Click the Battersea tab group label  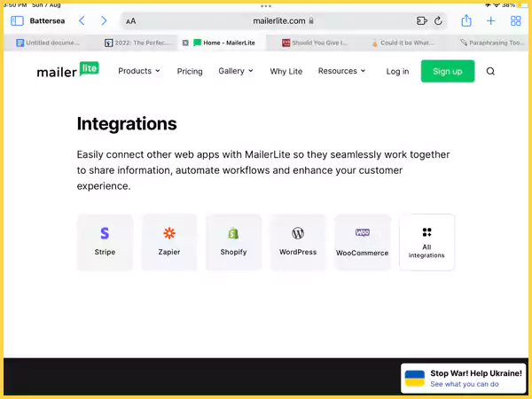[47, 21]
